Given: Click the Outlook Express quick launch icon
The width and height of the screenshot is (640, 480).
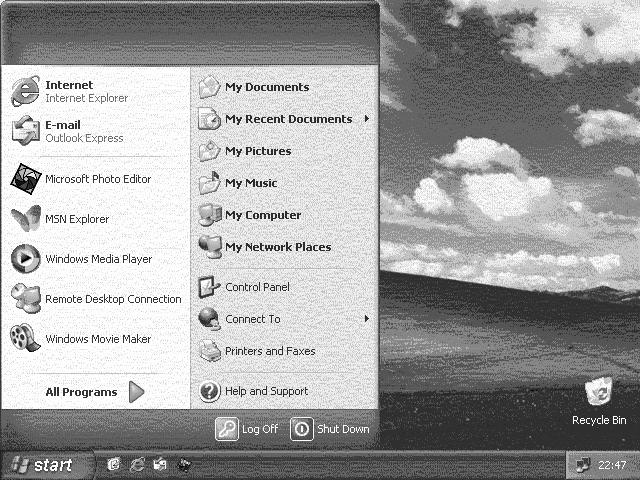Looking at the screenshot, I should [160, 464].
